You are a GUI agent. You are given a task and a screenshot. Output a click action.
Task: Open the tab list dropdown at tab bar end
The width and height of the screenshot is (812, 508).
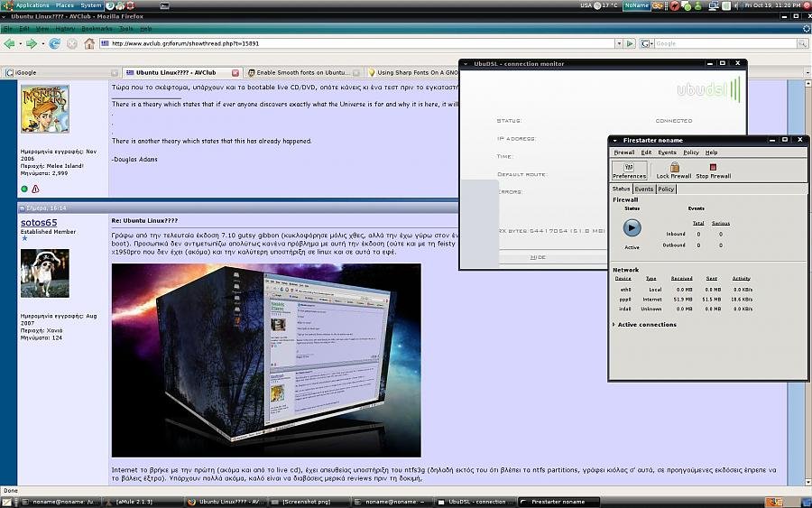pos(807,73)
